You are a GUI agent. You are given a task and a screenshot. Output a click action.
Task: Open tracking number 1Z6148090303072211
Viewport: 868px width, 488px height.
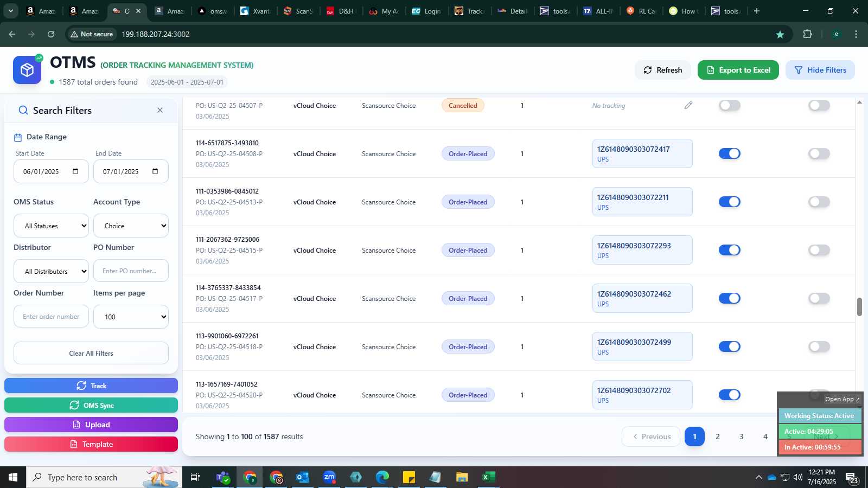633,197
